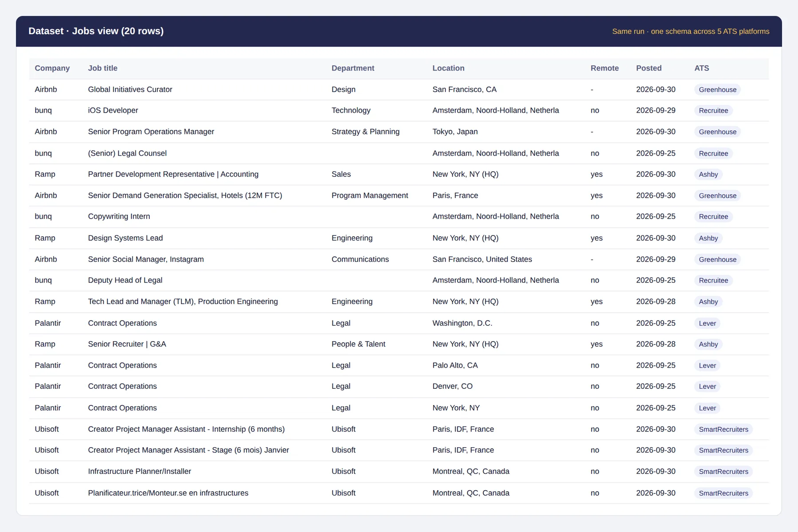Click the 'Strategy & Planning' department cell
This screenshot has height=532, width=798.
(x=366, y=132)
